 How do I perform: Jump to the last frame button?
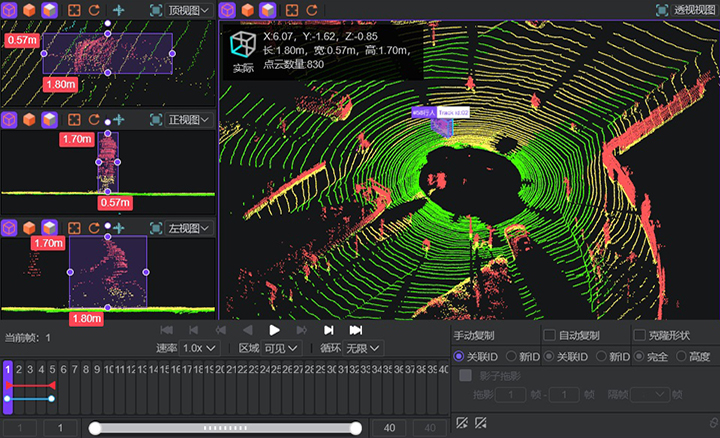pos(356,330)
